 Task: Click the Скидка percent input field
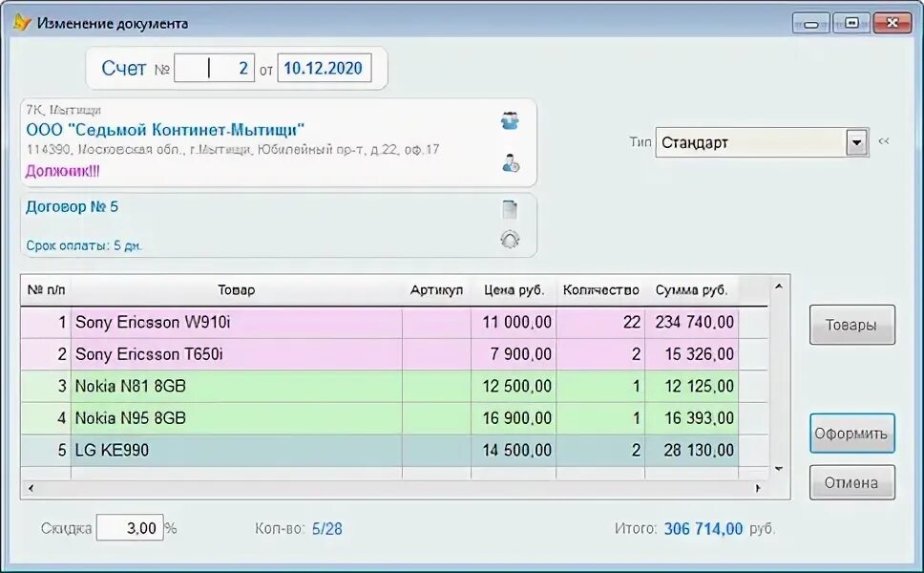coord(130,527)
